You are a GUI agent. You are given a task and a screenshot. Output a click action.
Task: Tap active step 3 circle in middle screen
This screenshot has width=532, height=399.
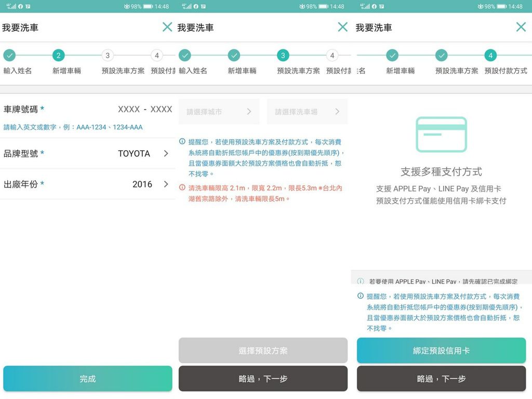pos(283,55)
